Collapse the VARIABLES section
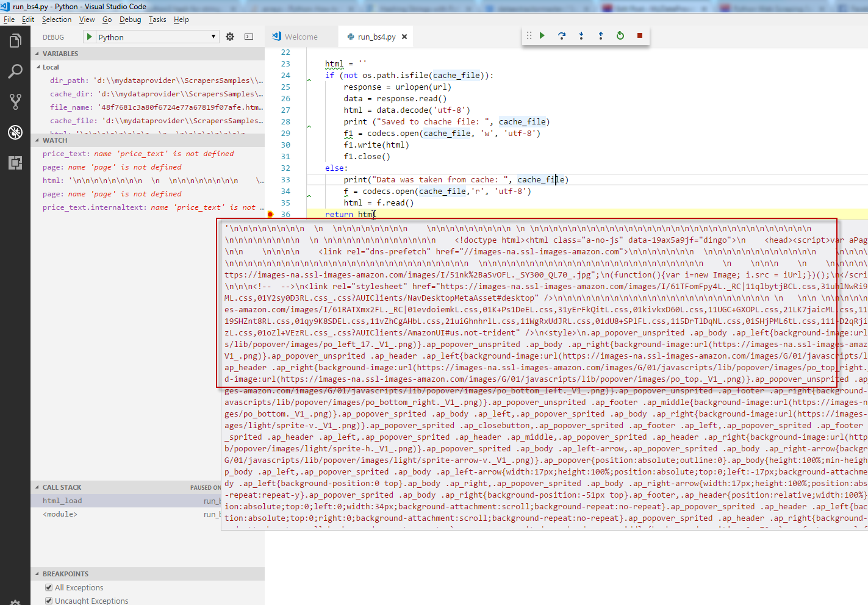The width and height of the screenshot is (868, 605). coord(38,53)
